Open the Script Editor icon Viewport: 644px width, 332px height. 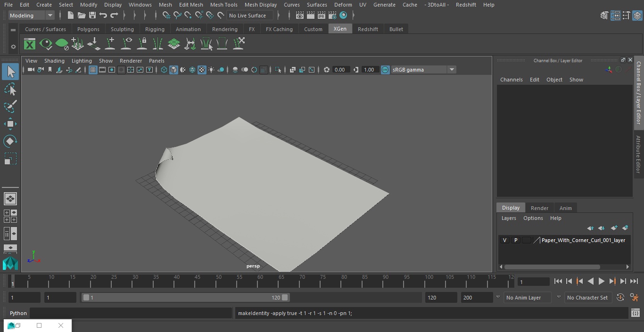(635, 313)
